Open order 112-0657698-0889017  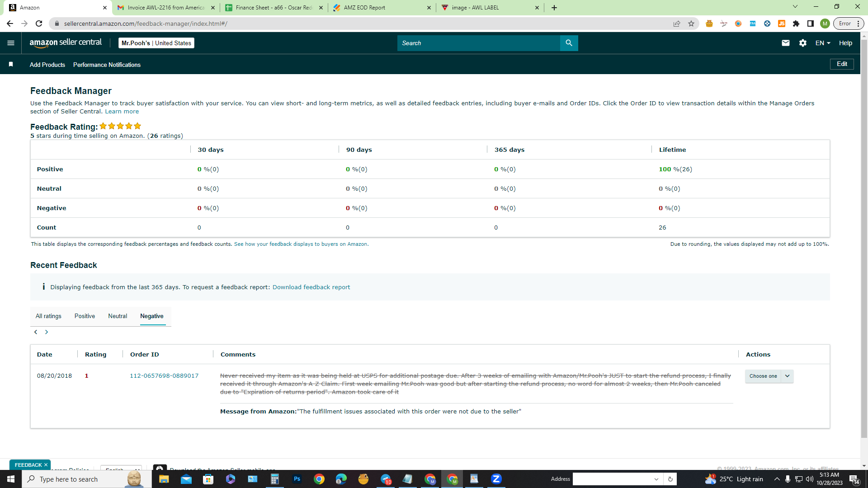pyautogui.click(x=164, y=376)
